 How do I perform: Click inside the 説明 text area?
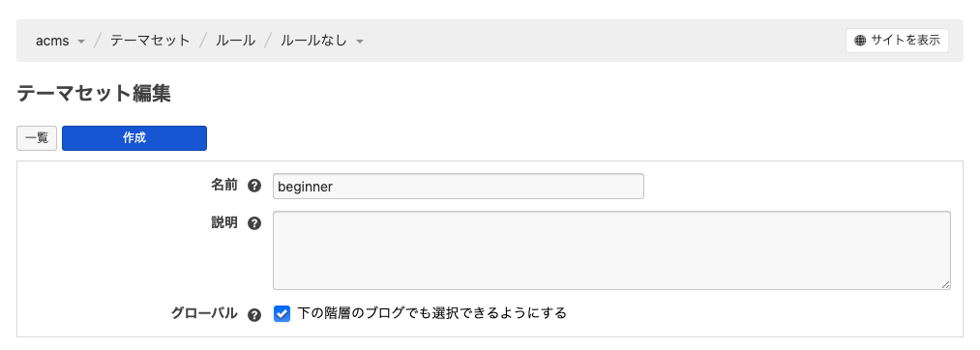coord(611,250)
